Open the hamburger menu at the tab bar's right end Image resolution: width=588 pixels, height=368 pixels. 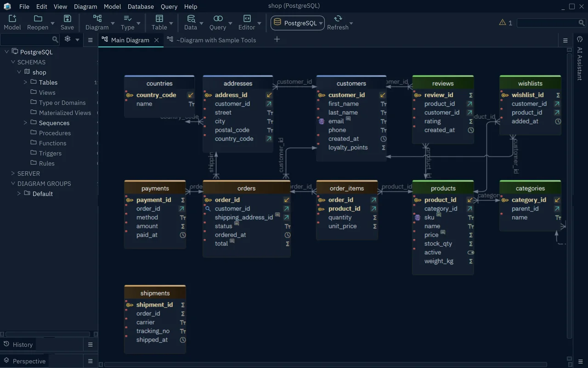pos(565,40)
